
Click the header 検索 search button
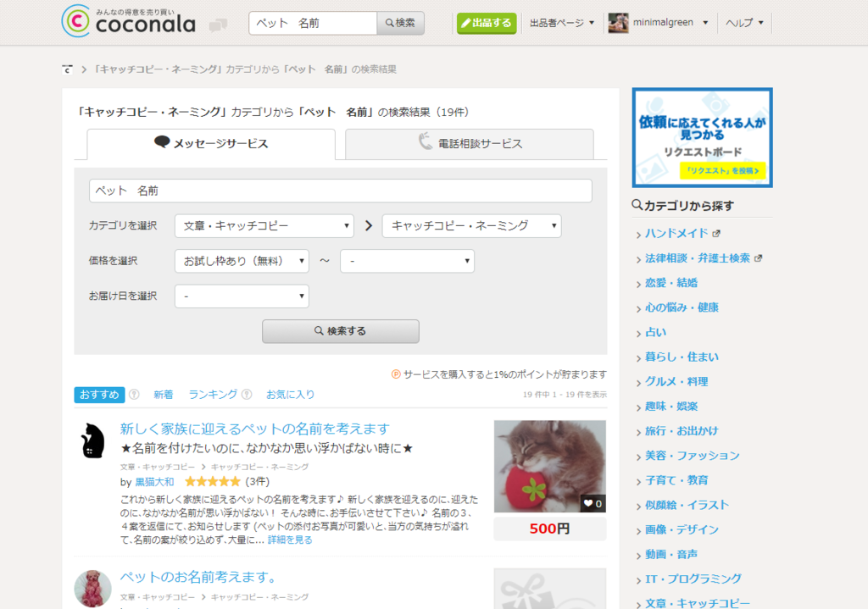click(400, 23)
